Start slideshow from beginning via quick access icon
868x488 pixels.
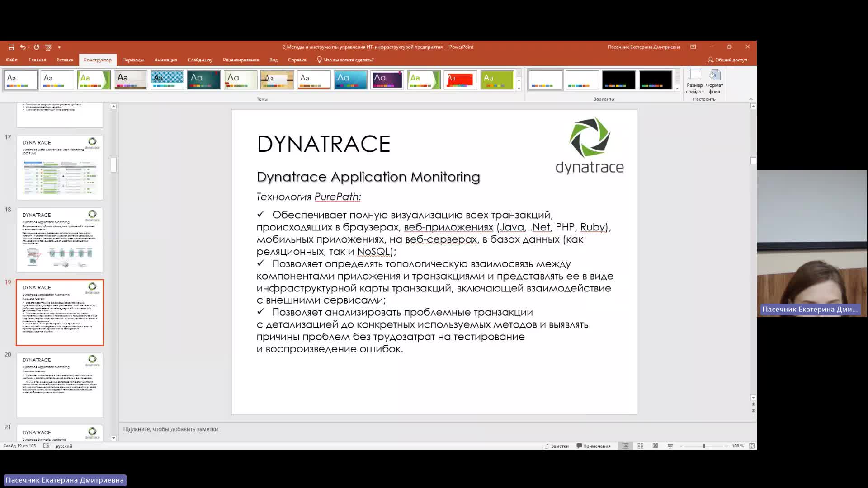pyautogui.click(x=48, y=47)
